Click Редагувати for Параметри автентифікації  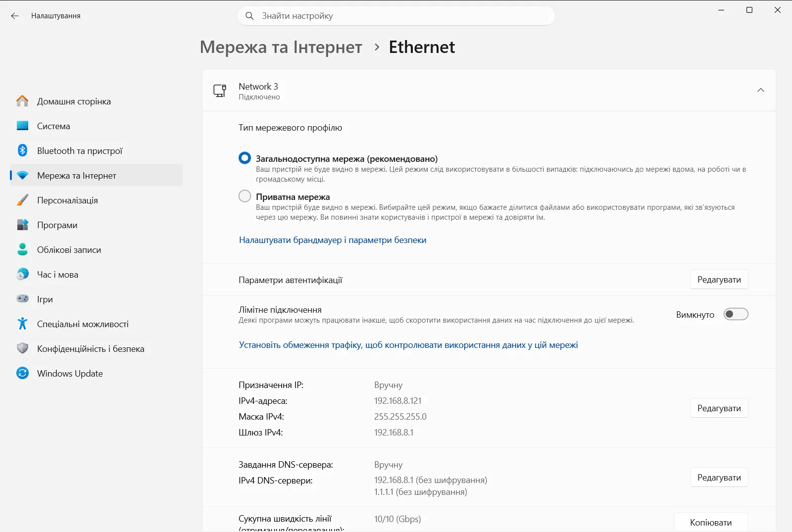click(719, 280)
